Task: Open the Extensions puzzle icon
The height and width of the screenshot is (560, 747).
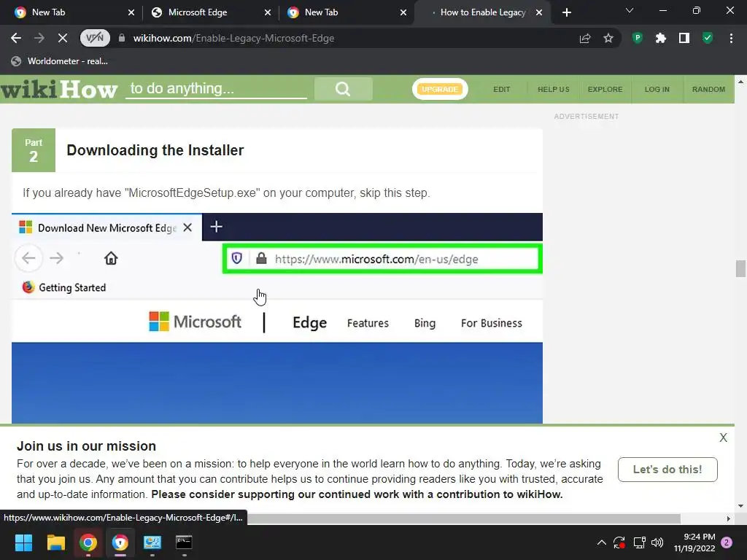Action: pos(660,38)
